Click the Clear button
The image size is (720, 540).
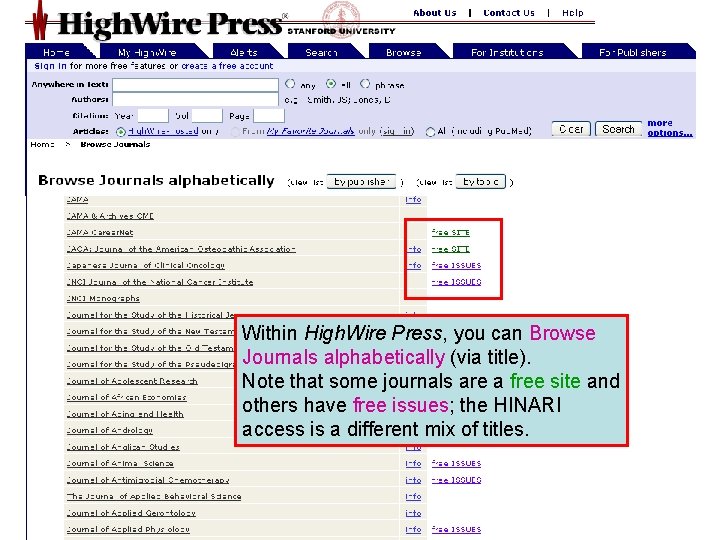(571, 129)
